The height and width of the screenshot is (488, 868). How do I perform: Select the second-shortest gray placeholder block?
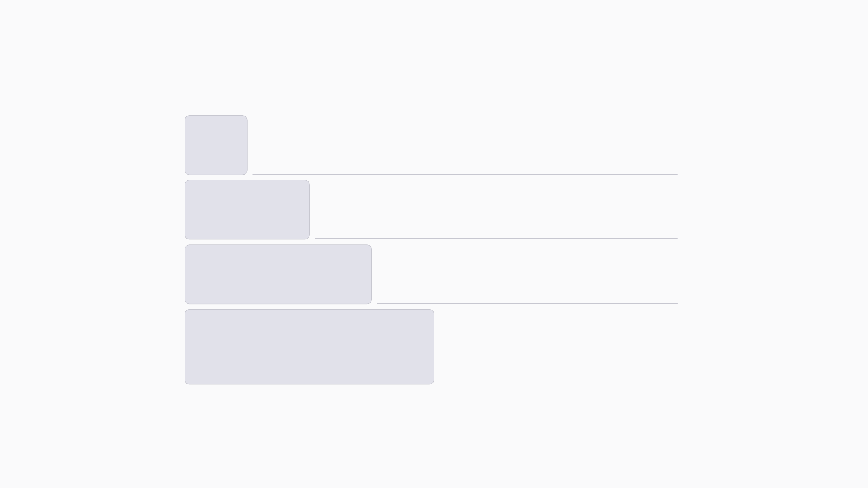click(x=247, y=210)
